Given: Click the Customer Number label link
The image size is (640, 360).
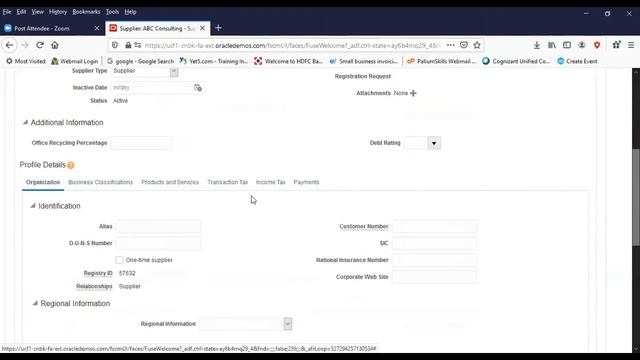Looking at the screenshot, I should click(x=364, y=227).
